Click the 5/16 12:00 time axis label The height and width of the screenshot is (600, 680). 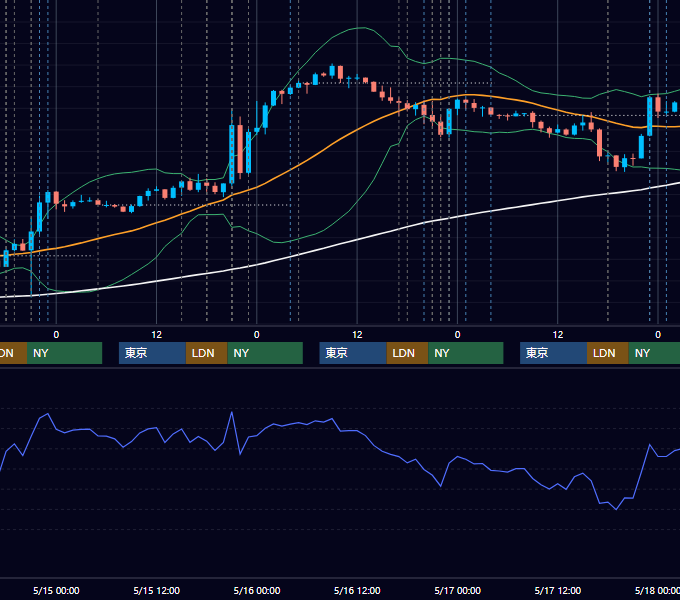(357, 590)
